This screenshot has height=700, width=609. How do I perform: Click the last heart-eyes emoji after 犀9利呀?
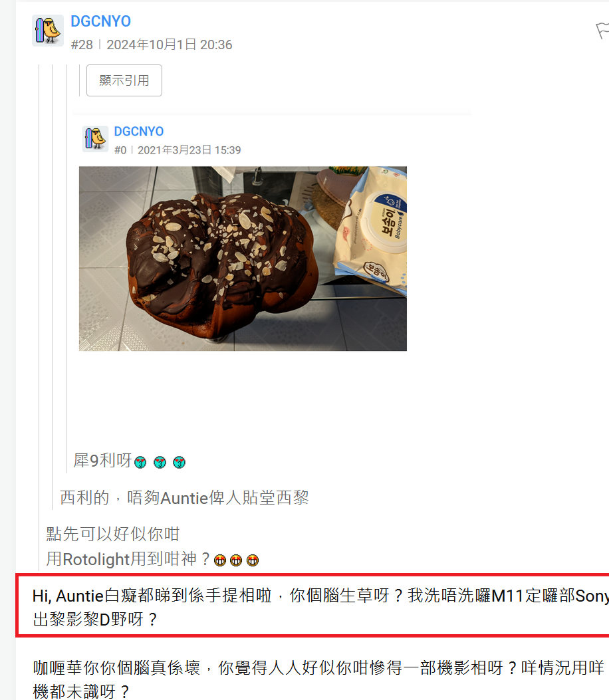tap(179, 462)
